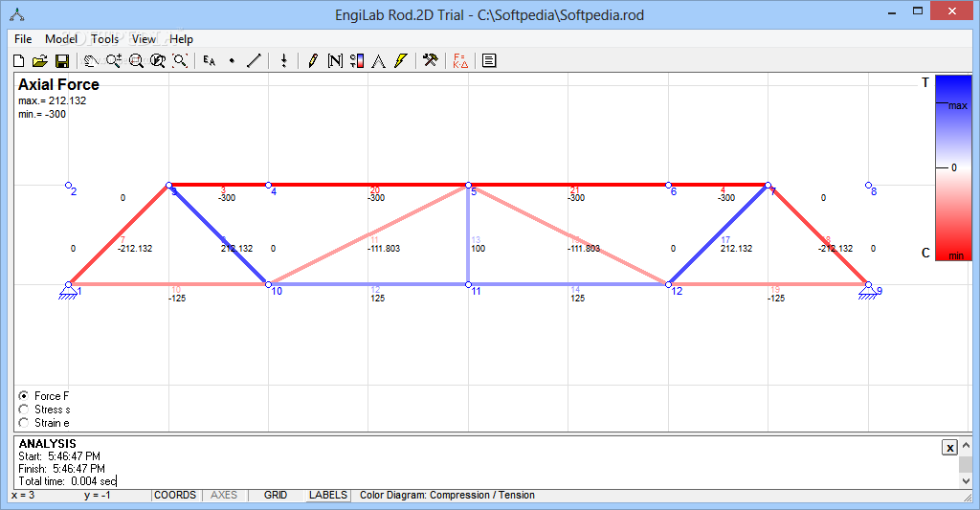Select the Add node dot tool
This screenshot has height=510, width=980.
[232, 60]
